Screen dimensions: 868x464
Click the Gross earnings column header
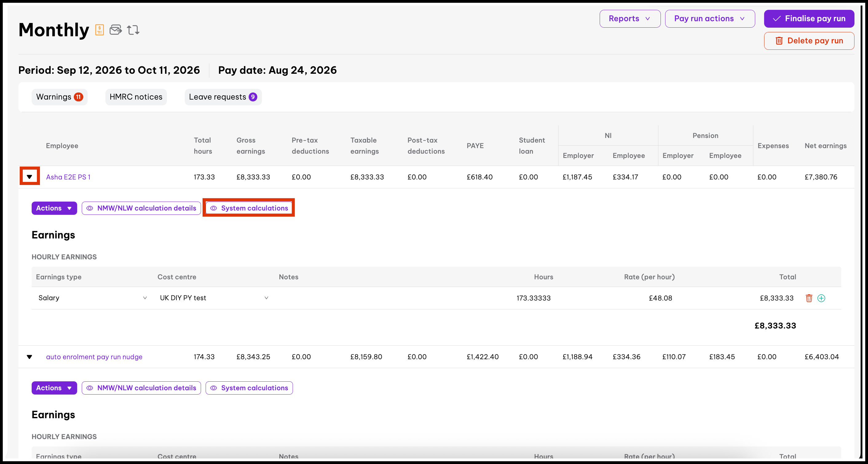point(251,146)
